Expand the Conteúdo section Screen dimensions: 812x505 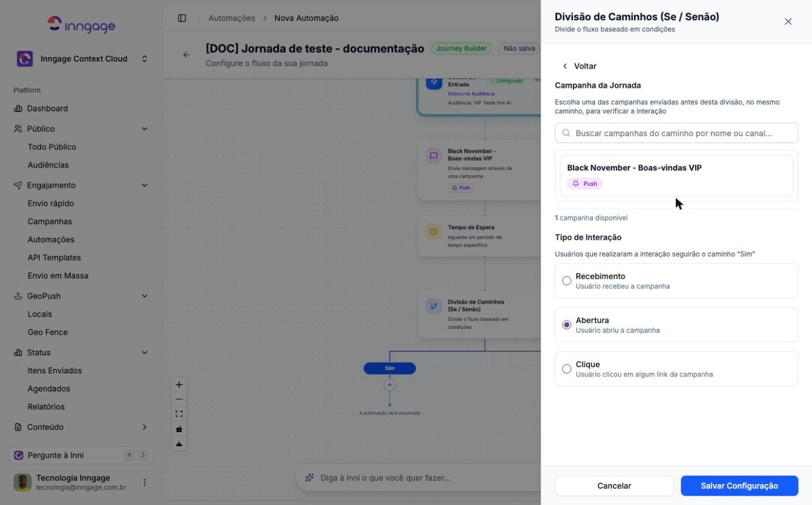145,426
